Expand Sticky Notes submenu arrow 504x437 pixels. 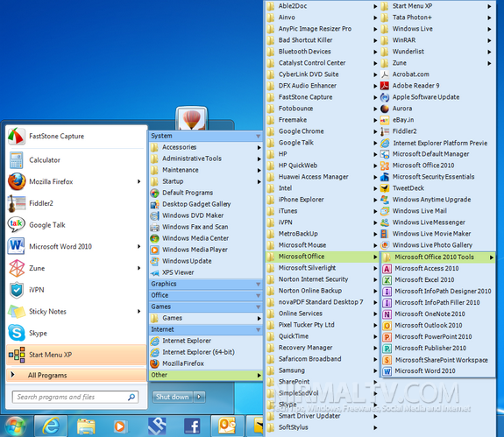coord(138,311)
